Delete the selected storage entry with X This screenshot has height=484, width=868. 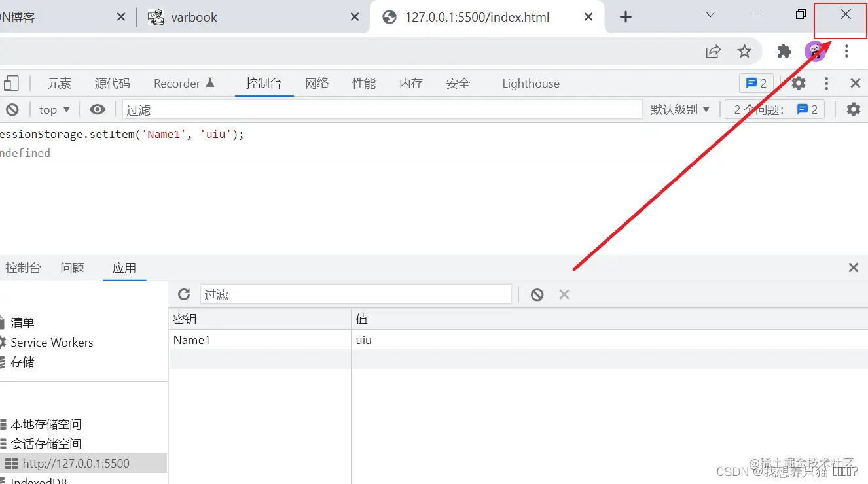pyautogui.click(x=564, y=294)
